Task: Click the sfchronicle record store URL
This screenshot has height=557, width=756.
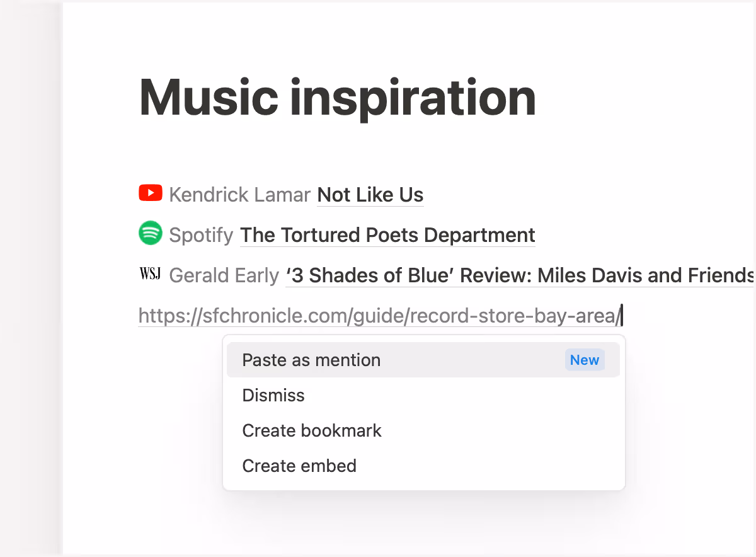Action: (x=378, y=315)
